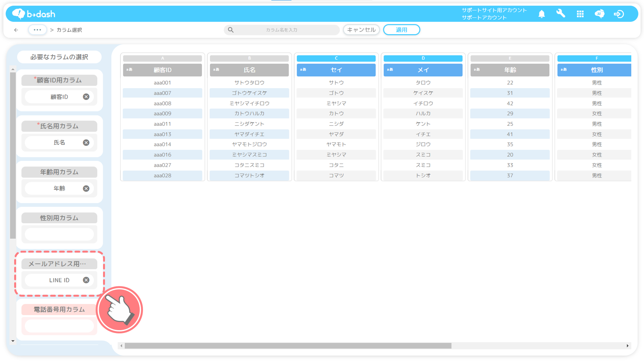Remove 年齢 from the age column slot
The image size is (644, 362).
point(86,189)
